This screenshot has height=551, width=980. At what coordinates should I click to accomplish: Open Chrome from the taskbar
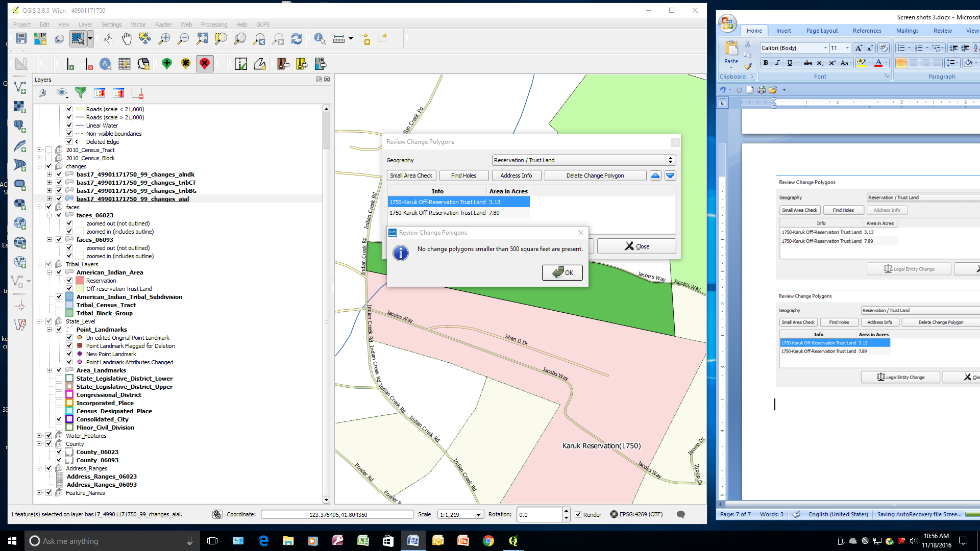488,541
